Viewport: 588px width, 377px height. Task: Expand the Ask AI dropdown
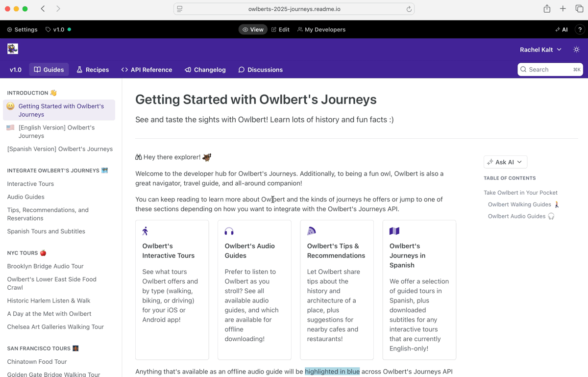(x=505, y=162)
